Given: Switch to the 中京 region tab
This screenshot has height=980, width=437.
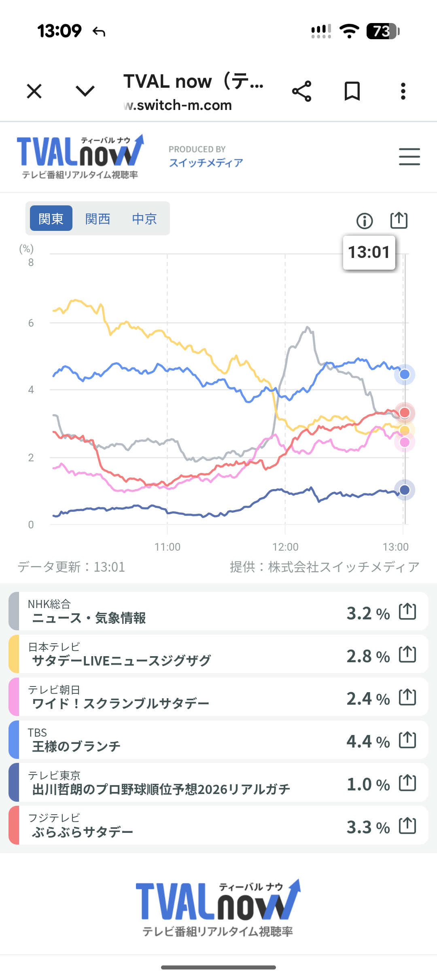Looking at the screenshot, I should pyautogui.click(x=144, y=218).
